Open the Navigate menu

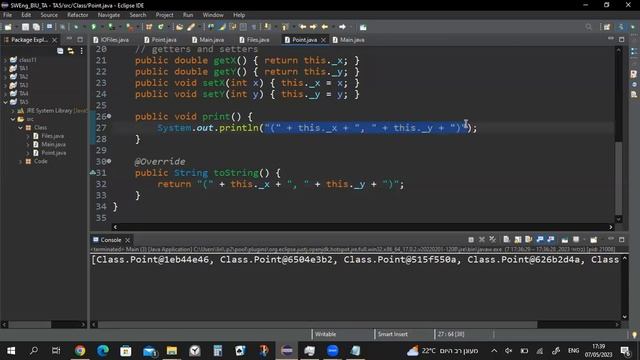109,15
